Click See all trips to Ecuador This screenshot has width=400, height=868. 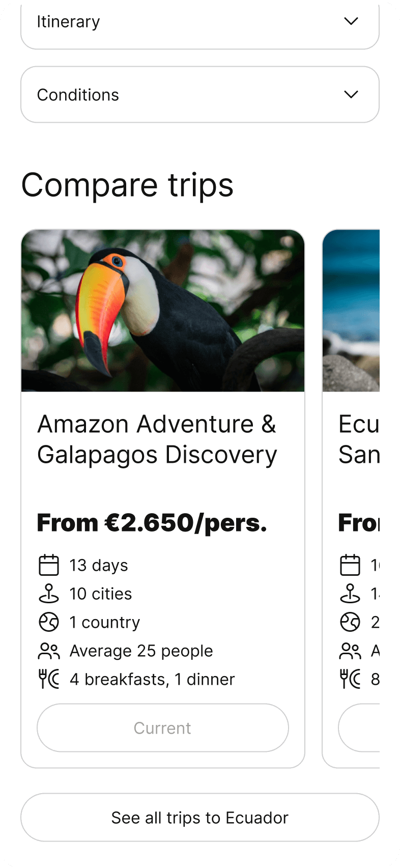[x=200, y=818]
